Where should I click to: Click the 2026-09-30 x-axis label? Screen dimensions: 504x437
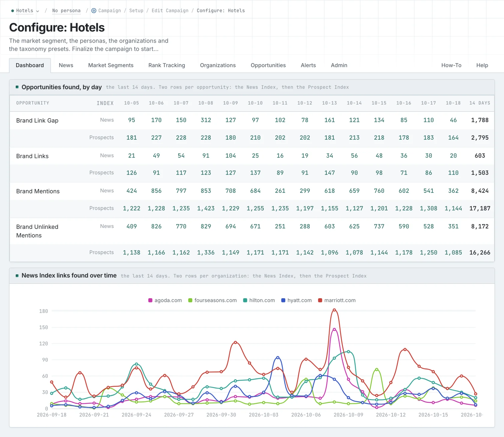221,415
